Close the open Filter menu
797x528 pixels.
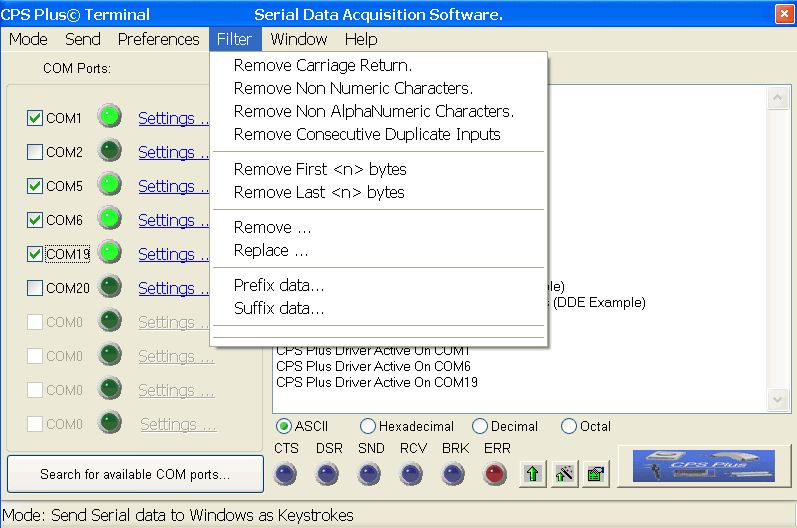coord(235,39)
